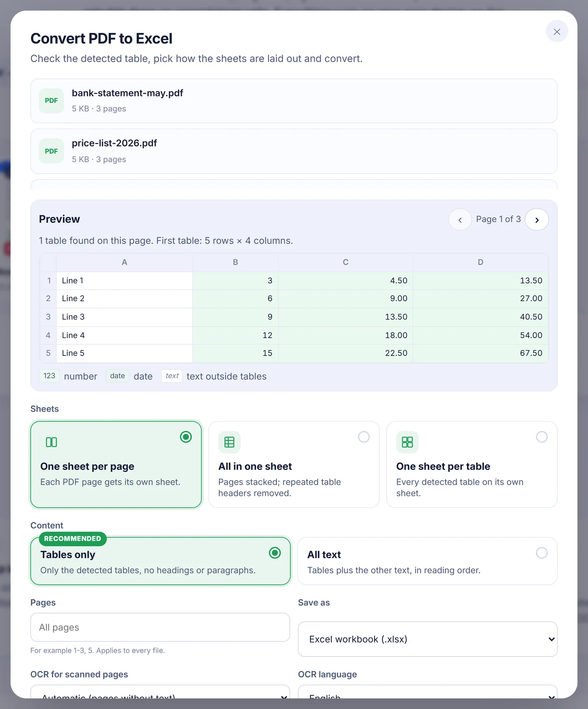Close the Convert PDF to Excel dialog
The image size is (588, 709).
557,31
